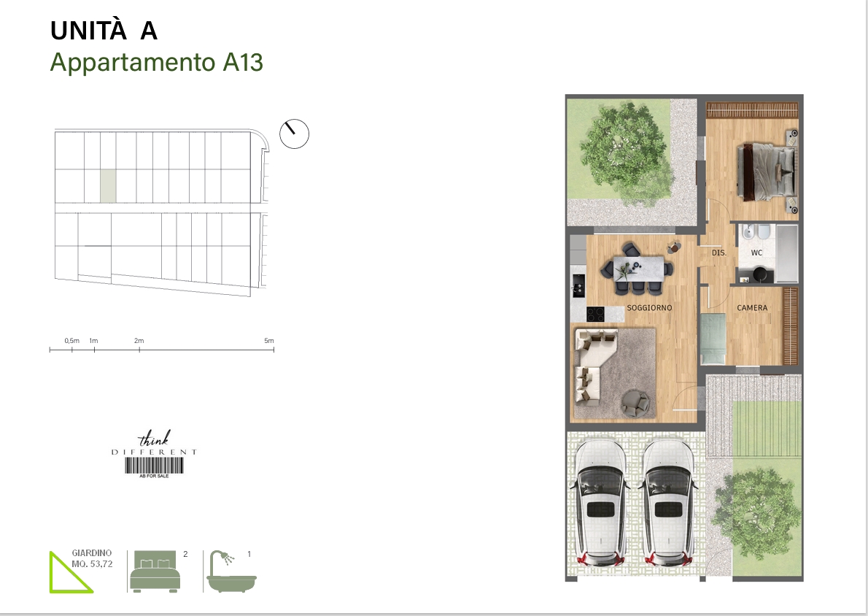Click the WC room label
The width and height of the screenshot is (868, 616).
[757, 253]
